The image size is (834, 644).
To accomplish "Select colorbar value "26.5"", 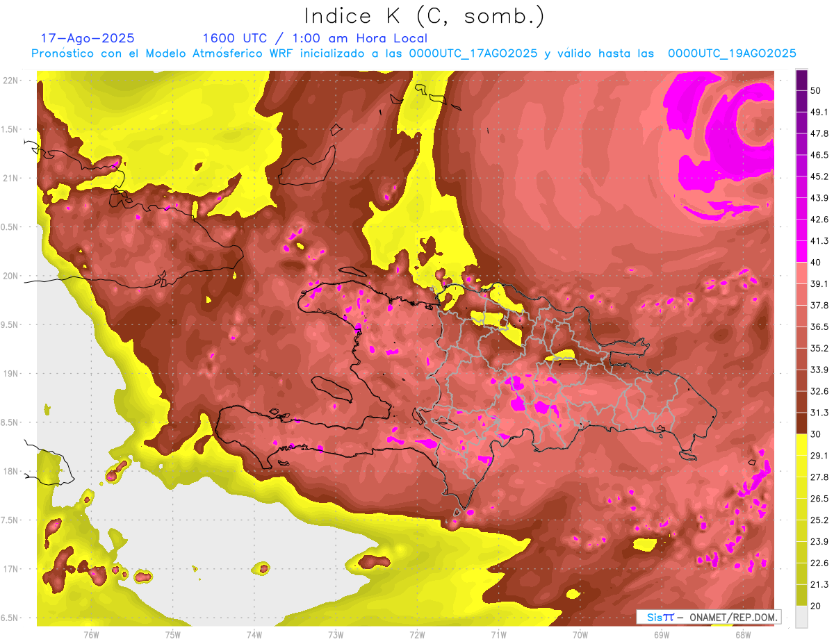I will pyautogui.click(x=819, y=499).
